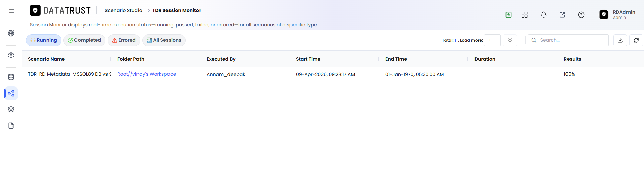Viewport: 644px width, 174px height.
Task: Refresh the session monitor
Action: click(x=636, y=40)
